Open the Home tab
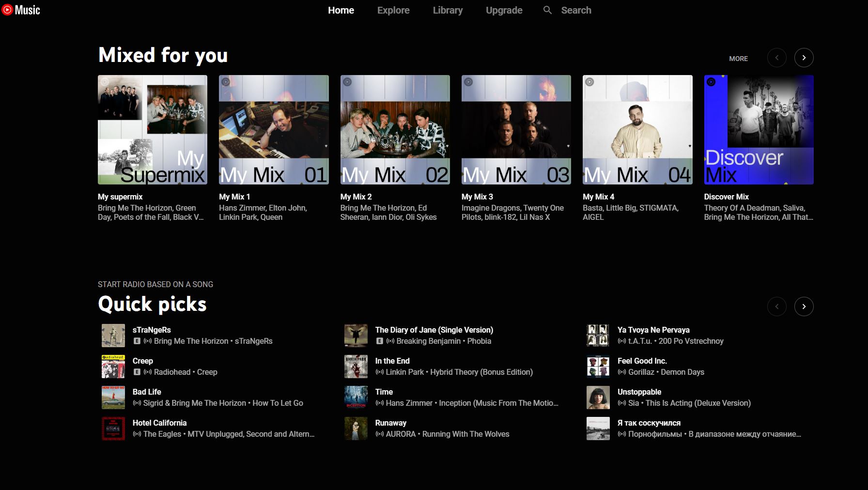The width and height of the screenshot is (868, 490). click(x=341, y=10)
